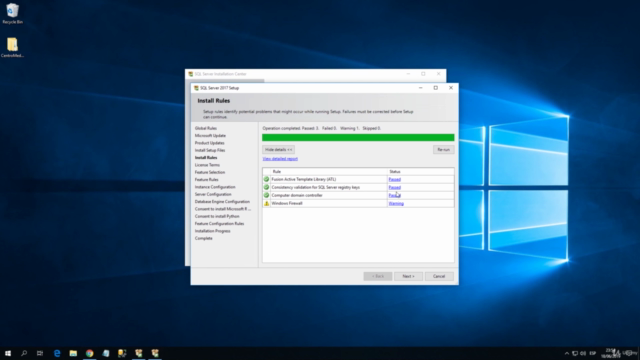Click the green check icon for Fusion ATL rule
Viewport: 640px width, 360px height.
click(267, 179)
